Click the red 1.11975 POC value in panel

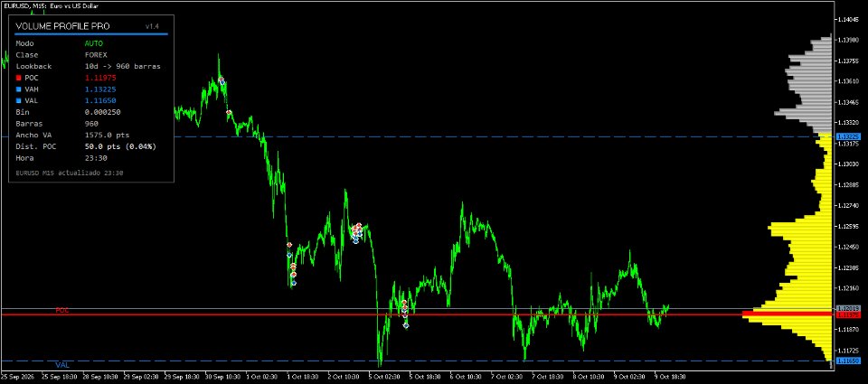tap(100, 78)
